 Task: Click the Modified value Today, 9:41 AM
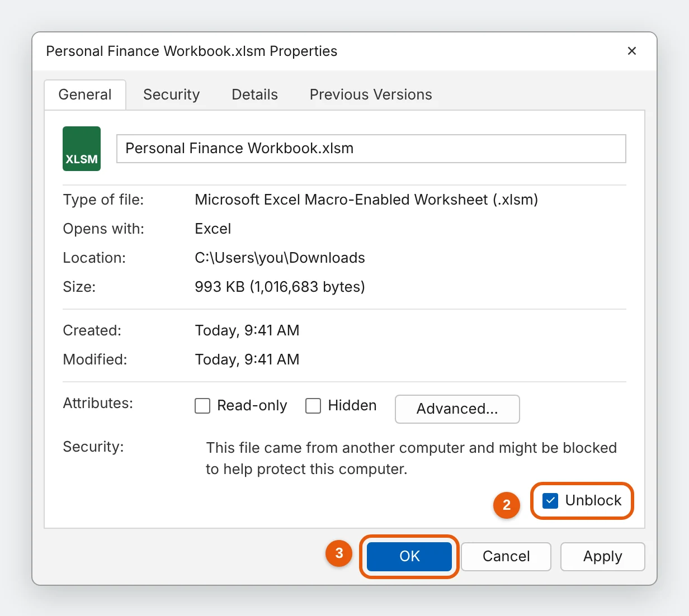point(247,359)
